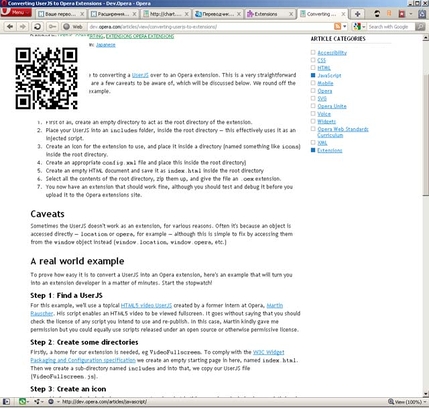Image resolution: width=429 pixels, height=408 pixels.
Task: Toggle the Widgets category checkbox
Action: point(313,121)
